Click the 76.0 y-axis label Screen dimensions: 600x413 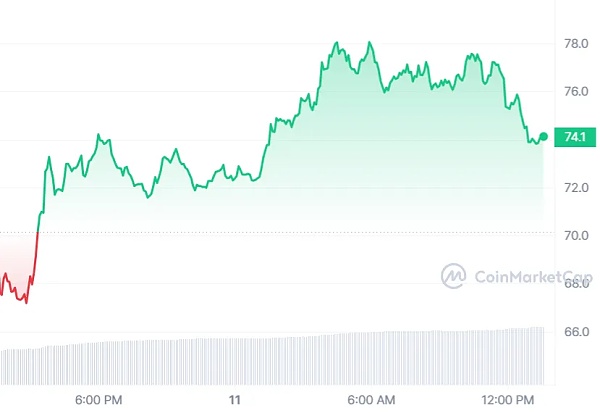point(576,92)
